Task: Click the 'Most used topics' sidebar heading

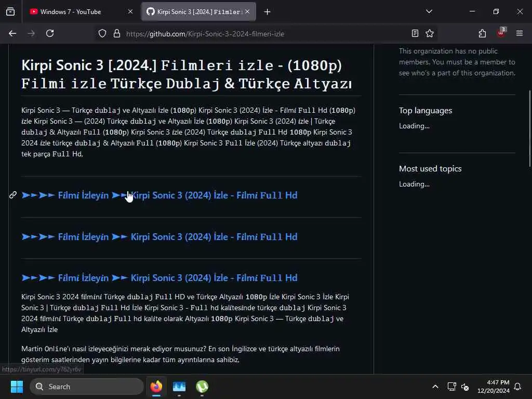Action: pos(430,169)
